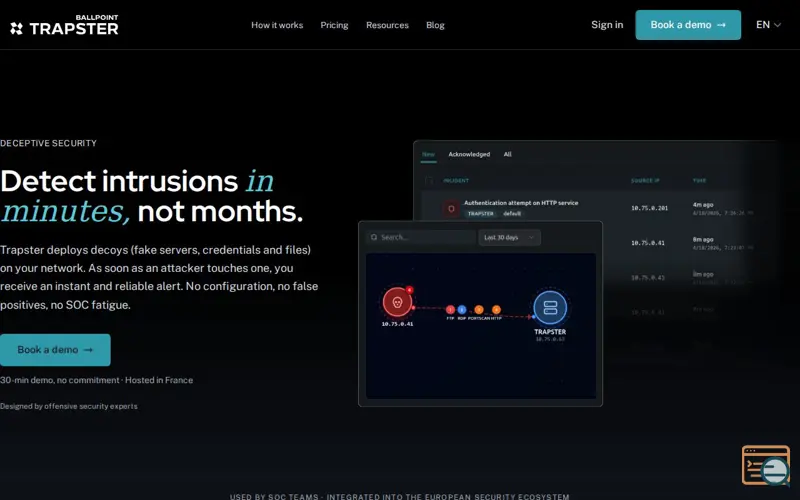Switch to the New incidents tab
This screenshot has height=500, width=800.
(x=428, y=155)
